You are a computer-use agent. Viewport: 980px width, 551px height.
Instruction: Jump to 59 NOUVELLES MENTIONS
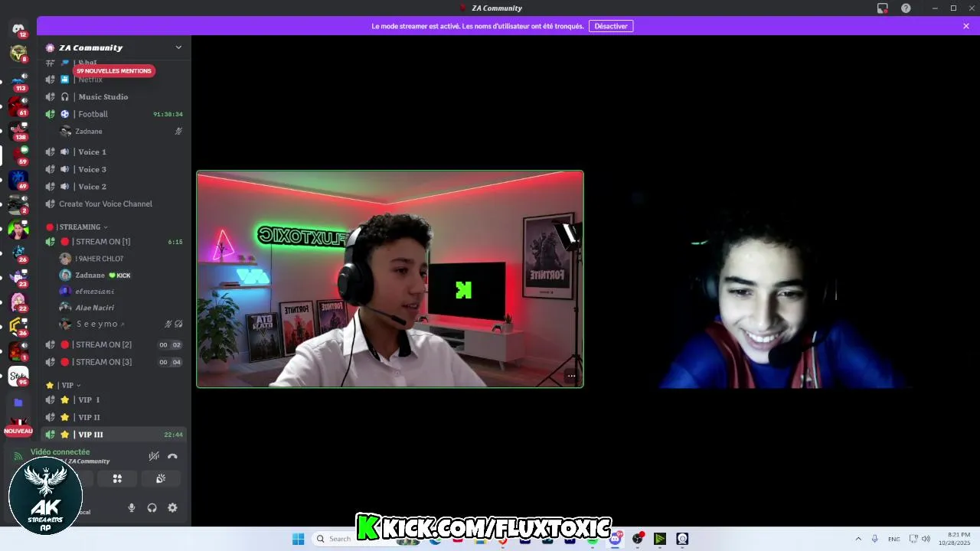tap(114, 71)
